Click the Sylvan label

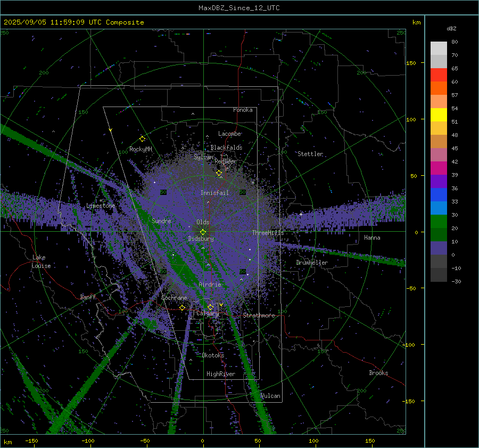203,157
